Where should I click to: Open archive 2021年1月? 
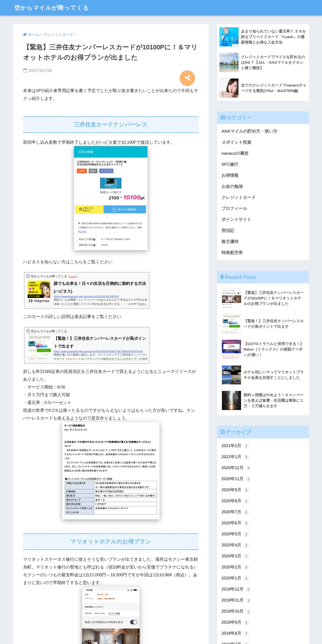(x=231, y=457)
